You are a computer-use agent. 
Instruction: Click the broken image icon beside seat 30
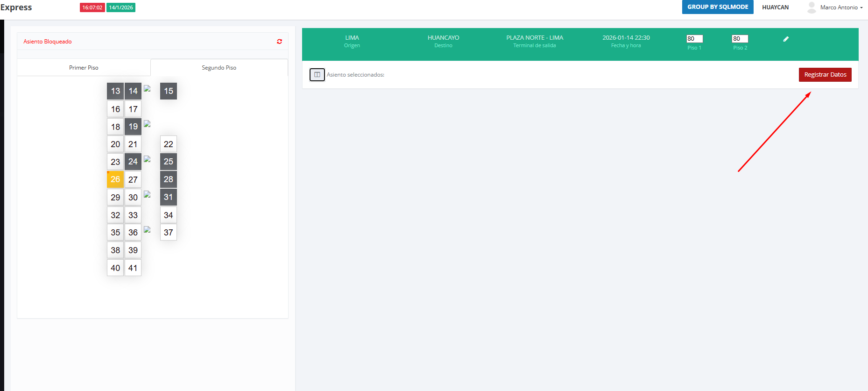coord(147,194)
